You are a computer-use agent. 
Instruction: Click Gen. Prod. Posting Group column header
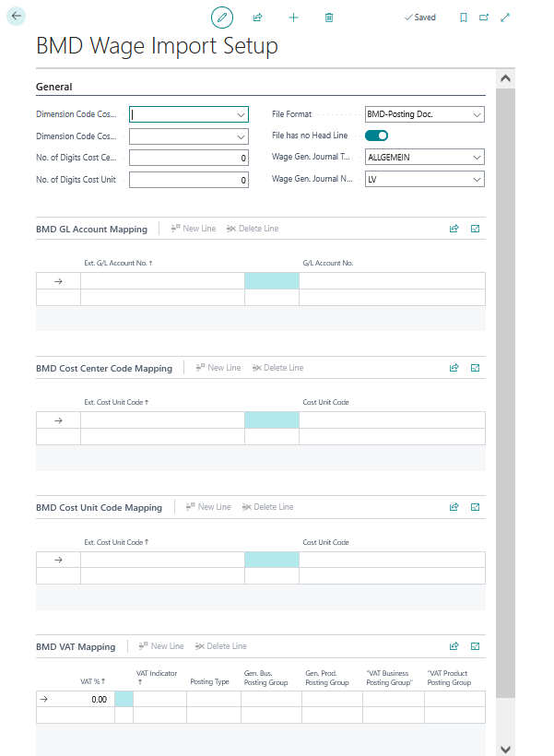(x=327, y=678)
